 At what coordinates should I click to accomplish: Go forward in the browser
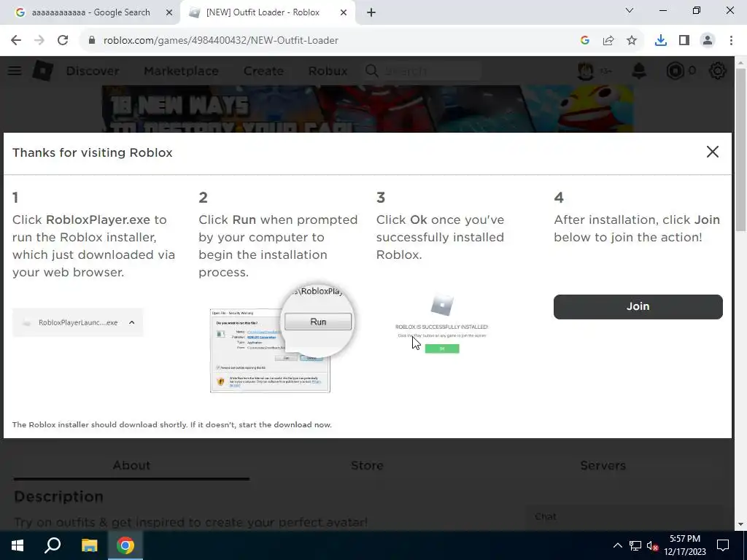tap(39, 41)
